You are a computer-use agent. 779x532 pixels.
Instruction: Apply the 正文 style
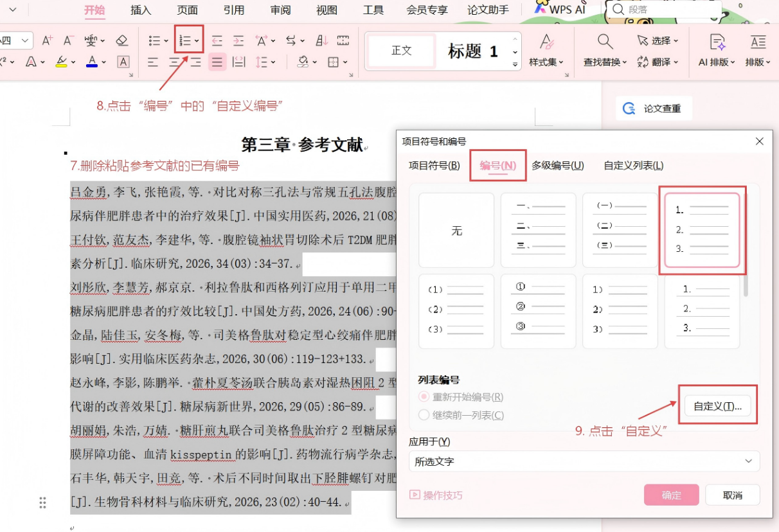402,51
